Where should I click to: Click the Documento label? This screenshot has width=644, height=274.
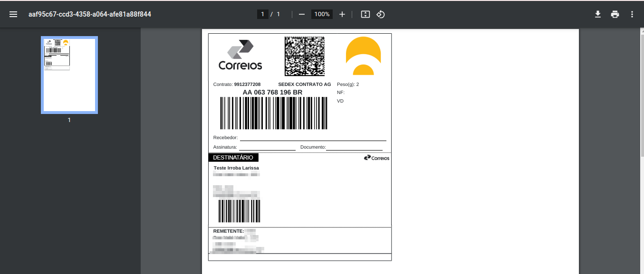coord(313,147)
